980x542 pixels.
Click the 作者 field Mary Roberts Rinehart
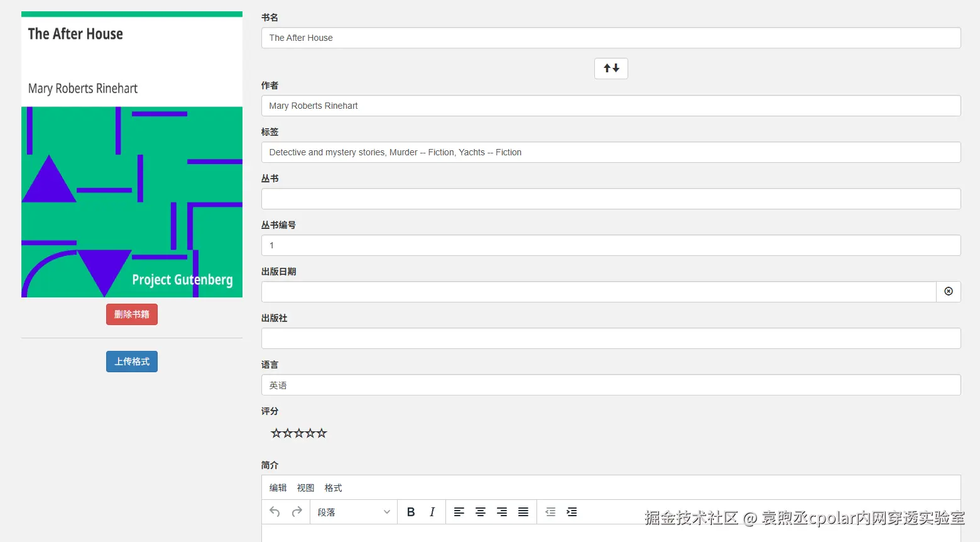(611, 106)
